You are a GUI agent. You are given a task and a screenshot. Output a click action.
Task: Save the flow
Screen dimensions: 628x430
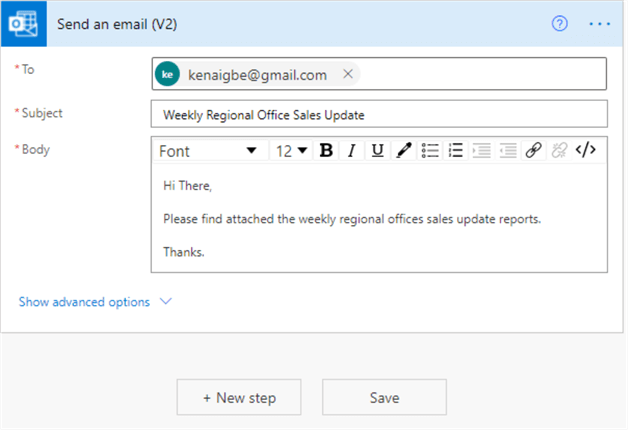pos(384,397)
